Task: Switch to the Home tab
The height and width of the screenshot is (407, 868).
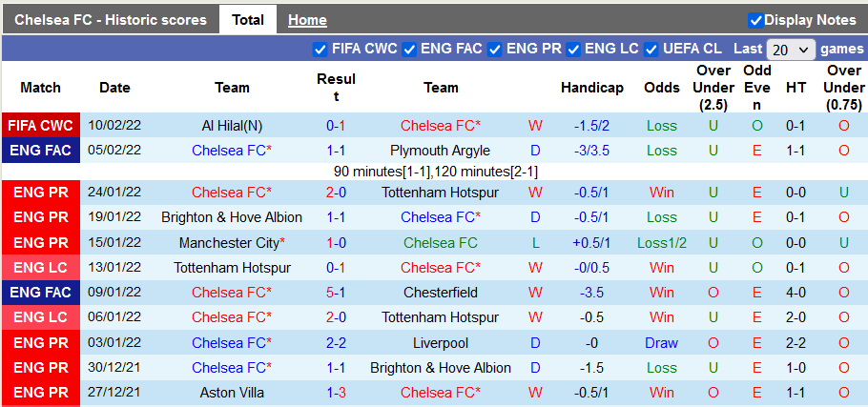Action: click(x=307, y=20)
